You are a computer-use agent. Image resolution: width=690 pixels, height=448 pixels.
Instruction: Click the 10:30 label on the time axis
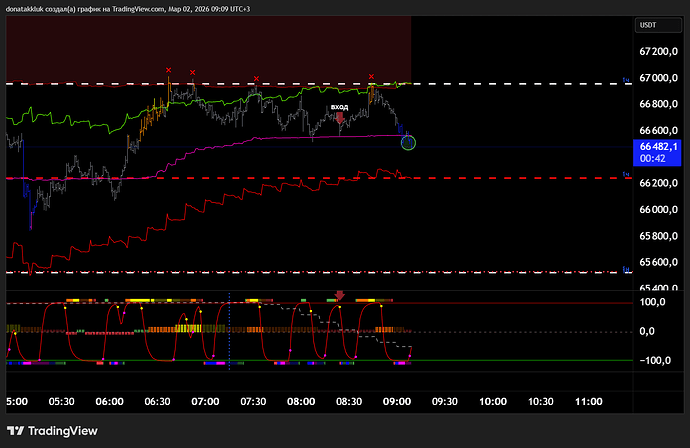click(540, 401)
